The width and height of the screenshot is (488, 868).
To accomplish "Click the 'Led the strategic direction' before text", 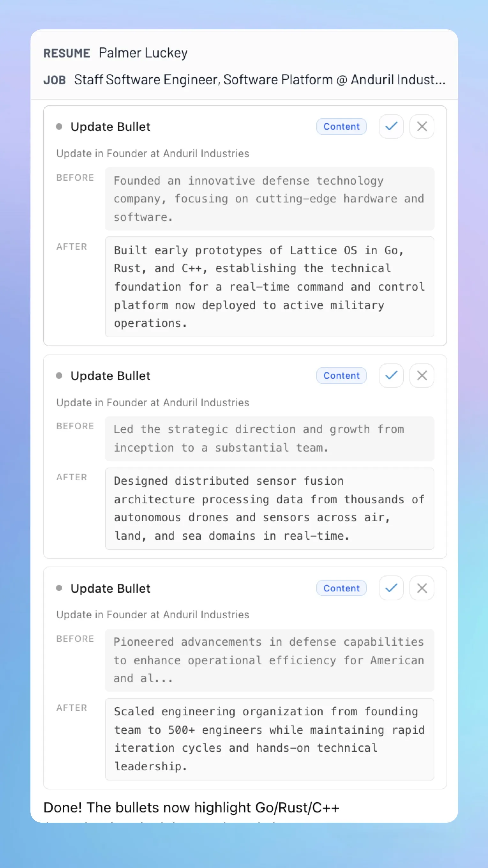I will coord(269,438).
